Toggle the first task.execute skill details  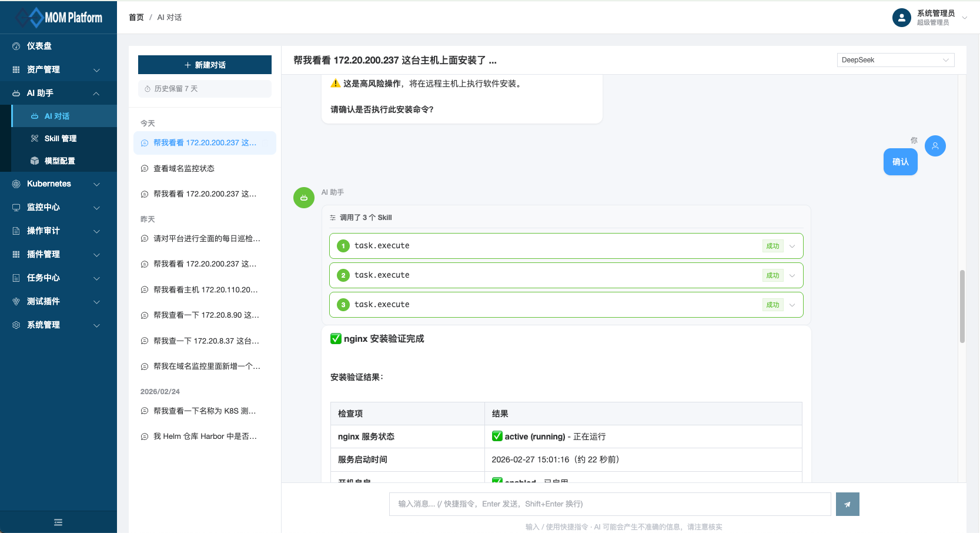792,246
